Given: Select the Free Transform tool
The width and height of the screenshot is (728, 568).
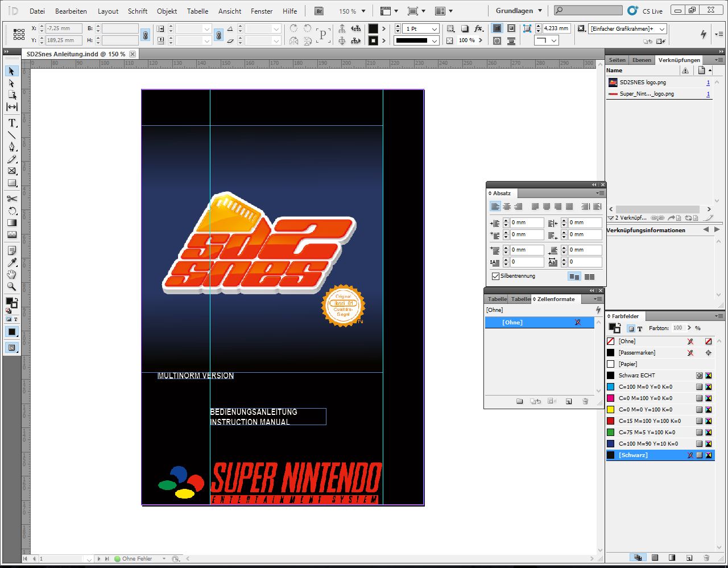Looking at the screenshot, I should (11, 211).
